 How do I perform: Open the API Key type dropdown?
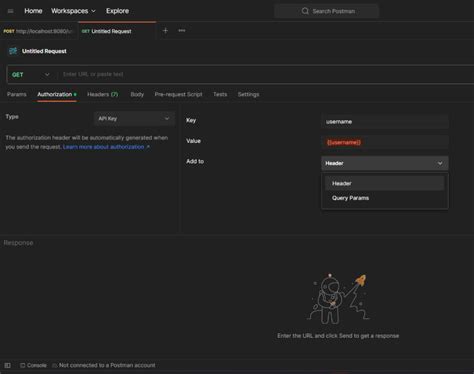click(134, 118)
